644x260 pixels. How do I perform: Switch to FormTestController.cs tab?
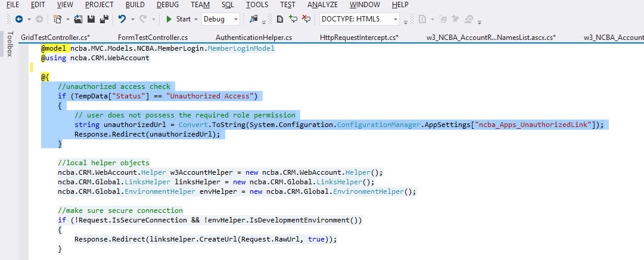tap(153, 38)
